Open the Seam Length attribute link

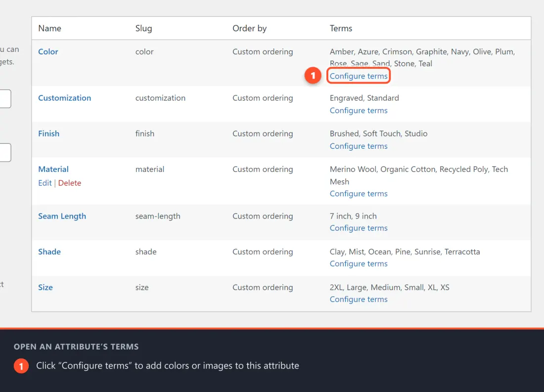pos(62,216)
